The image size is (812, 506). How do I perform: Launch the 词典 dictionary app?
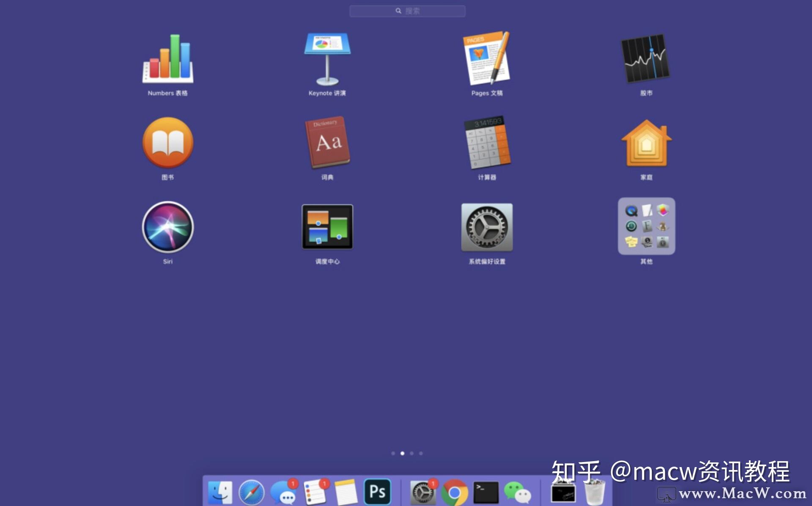pos(327,143)
